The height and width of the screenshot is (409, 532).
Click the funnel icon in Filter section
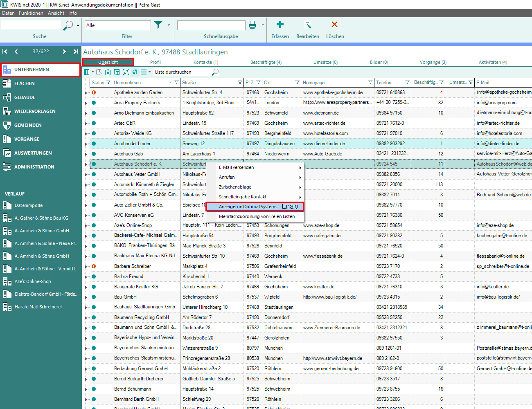(x=158, y=25)
